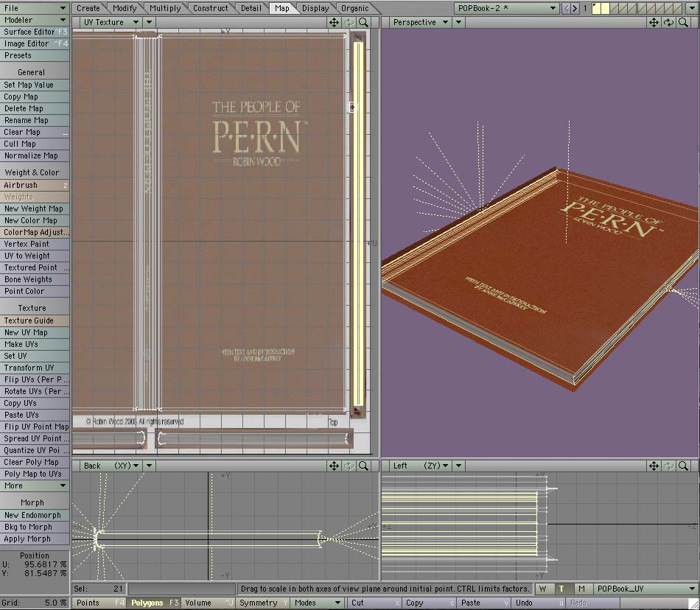Click New Endomorph button
The image size is (700, 610).
pos(35,515)
